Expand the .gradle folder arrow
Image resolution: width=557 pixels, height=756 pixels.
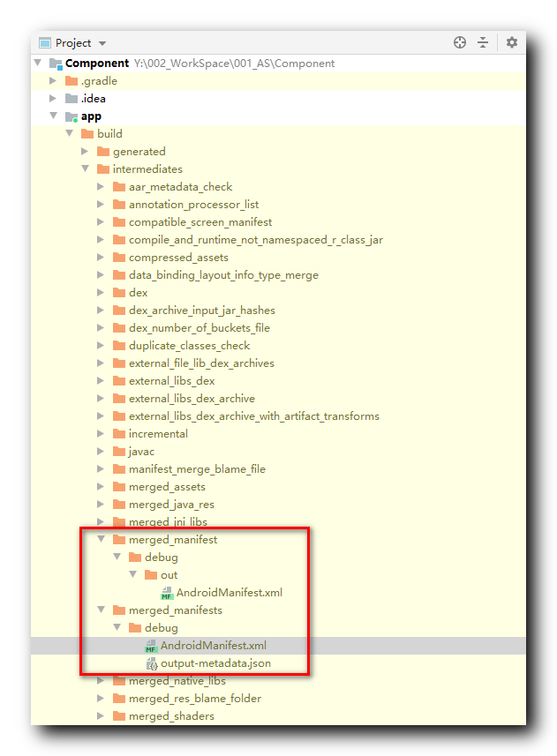click(53, 80)
